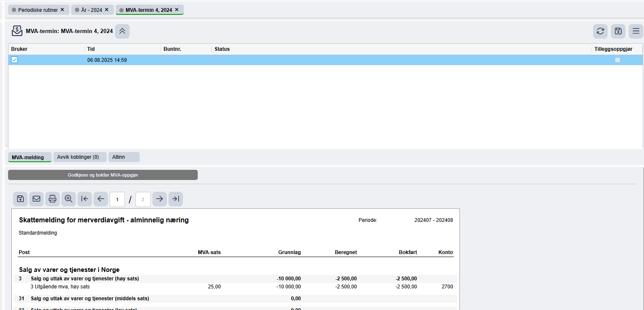Collapse panel with the double chevron button
Viewport: 644px width, 310px height.
pos(122,31)
